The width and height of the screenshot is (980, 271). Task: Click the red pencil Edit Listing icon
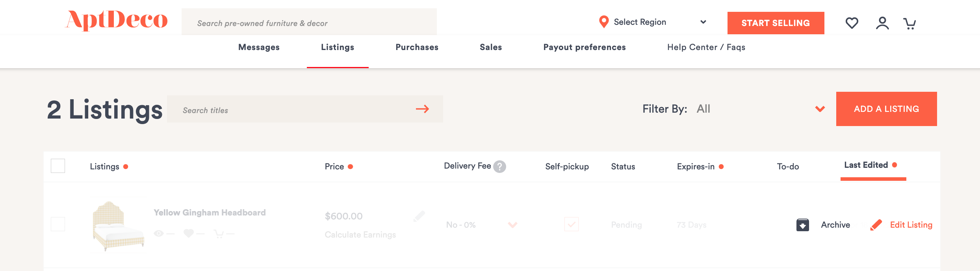pyautogui.click(x=876, y=225)
